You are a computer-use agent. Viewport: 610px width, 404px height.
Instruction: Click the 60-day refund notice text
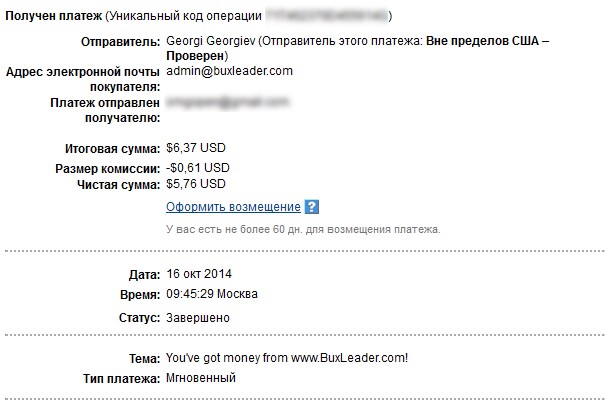pos(303,229)
